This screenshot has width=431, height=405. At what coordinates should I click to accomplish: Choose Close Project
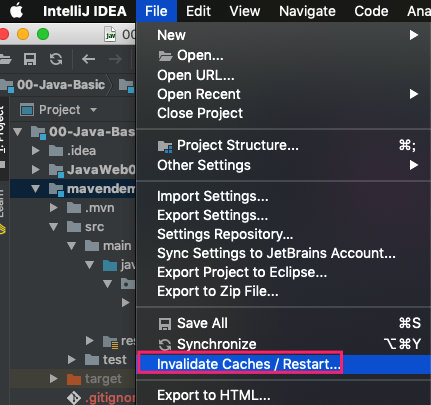[283, 113]
